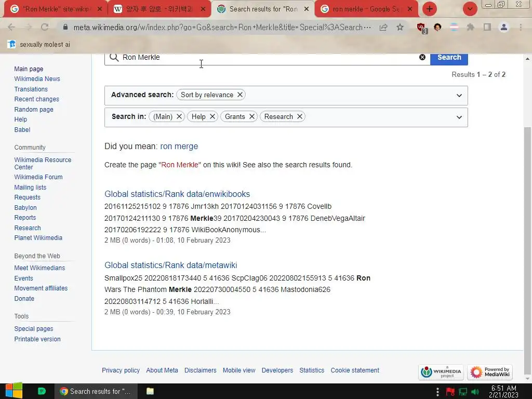The image size is (532, 399).
Task: Click the speaker volume tray icon
Action: (475, 392)
